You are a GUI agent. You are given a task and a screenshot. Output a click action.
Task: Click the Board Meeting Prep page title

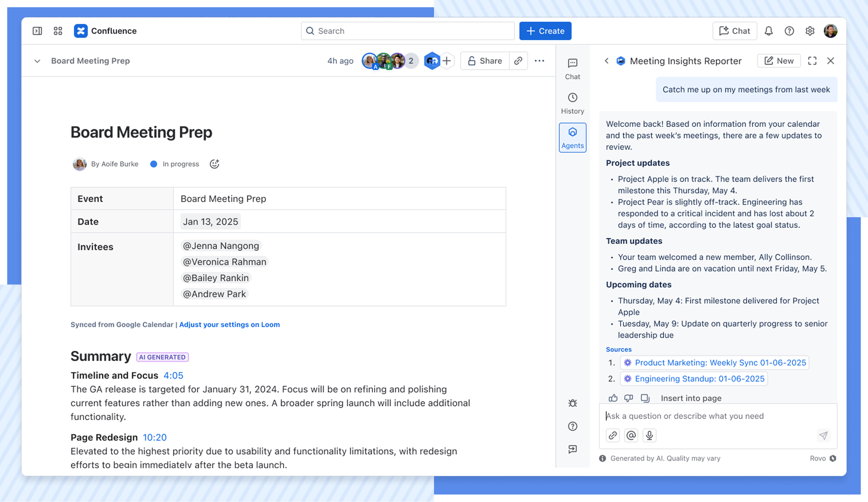tap(141, 132)
